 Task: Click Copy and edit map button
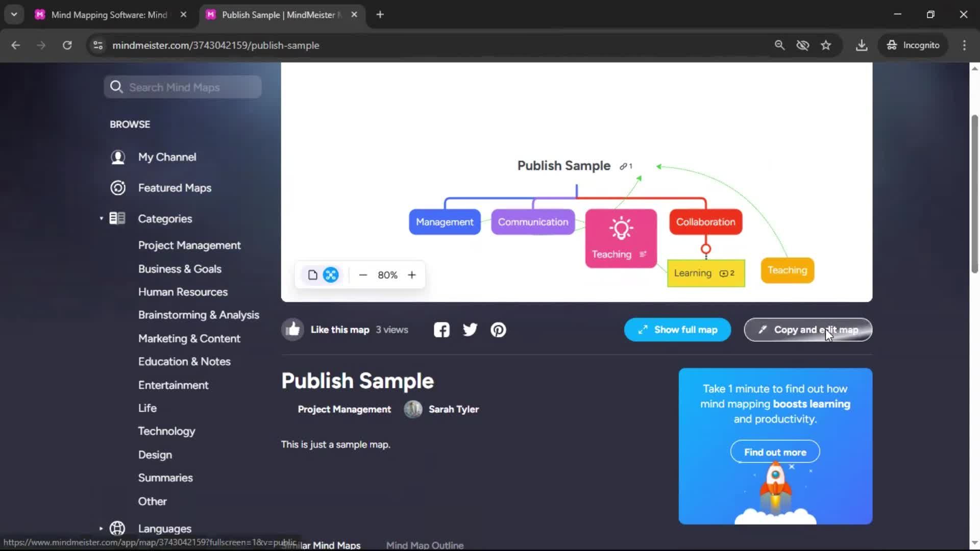pyautogui.click(x=808, y=330)
